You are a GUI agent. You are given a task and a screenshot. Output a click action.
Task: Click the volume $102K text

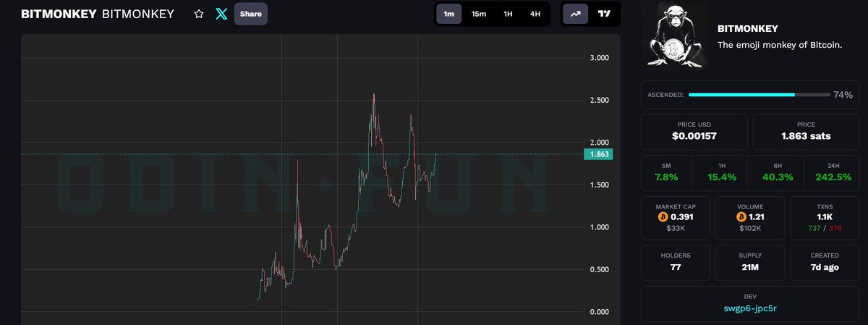click(x=750, y=229)
